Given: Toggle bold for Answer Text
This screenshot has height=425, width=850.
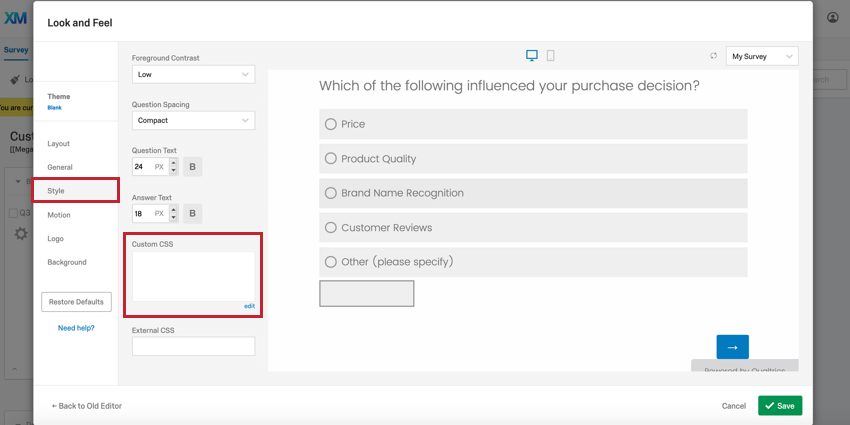Looking at the screenshot, I should 192,213.
